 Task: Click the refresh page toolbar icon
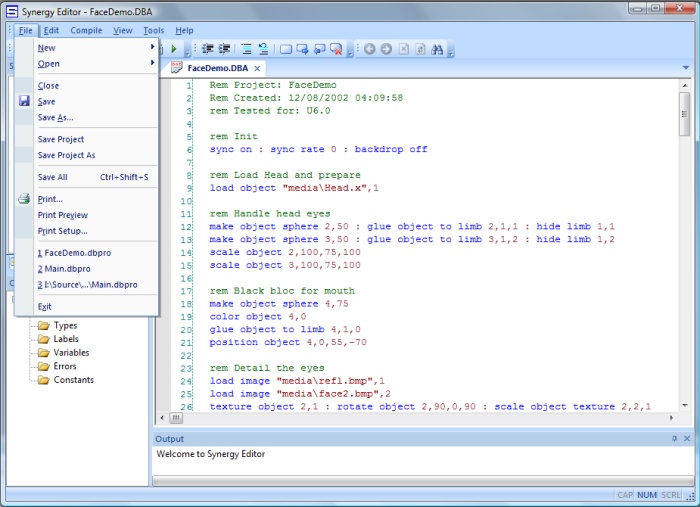pyautogui.click(x=420, y=49)
